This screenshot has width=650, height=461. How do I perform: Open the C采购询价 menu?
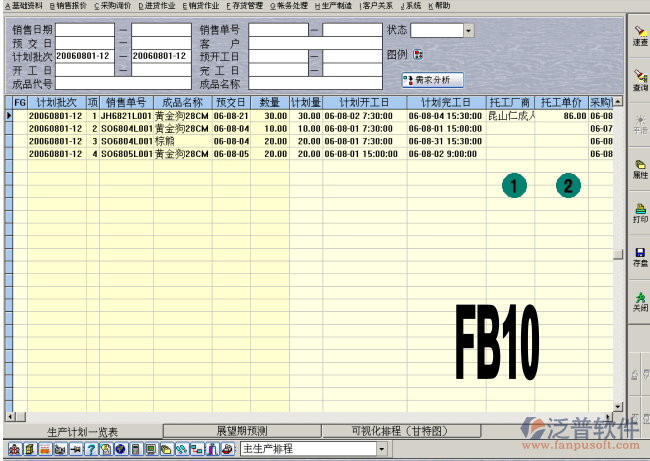click(x=112, y=6)
